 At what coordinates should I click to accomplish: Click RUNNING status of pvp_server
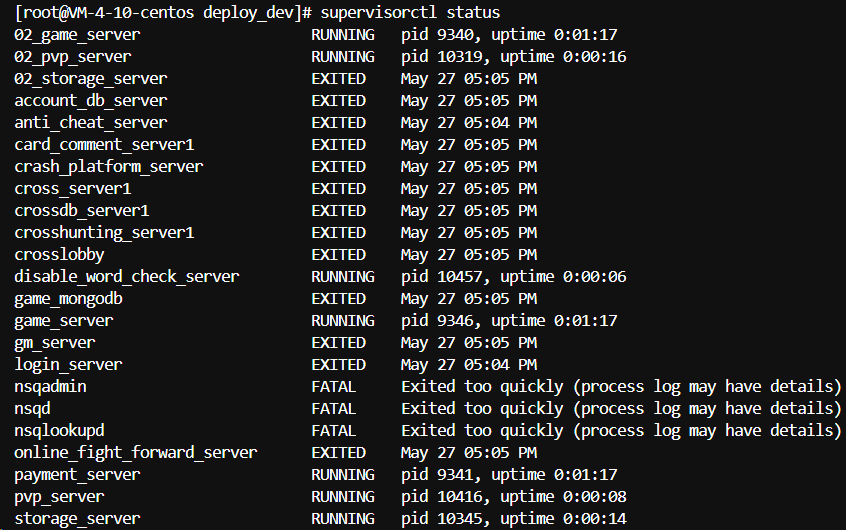point(343,496)
